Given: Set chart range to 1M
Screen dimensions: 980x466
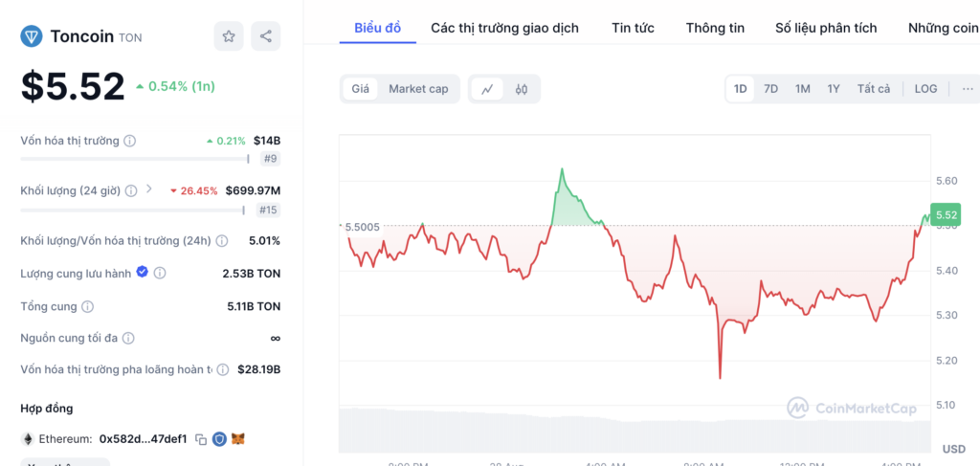Looking at the screenshot, I should point(803,89).
